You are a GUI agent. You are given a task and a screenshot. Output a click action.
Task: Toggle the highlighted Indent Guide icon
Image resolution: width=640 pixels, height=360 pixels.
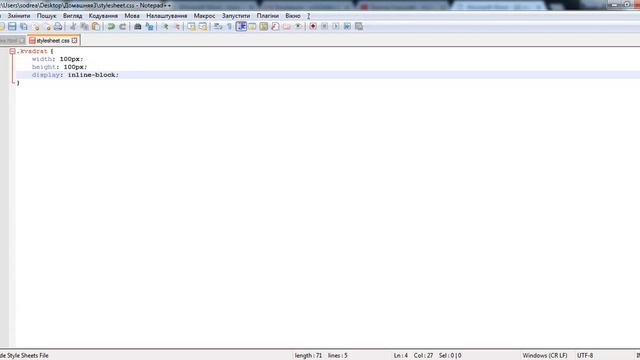[x=241, y=27]
